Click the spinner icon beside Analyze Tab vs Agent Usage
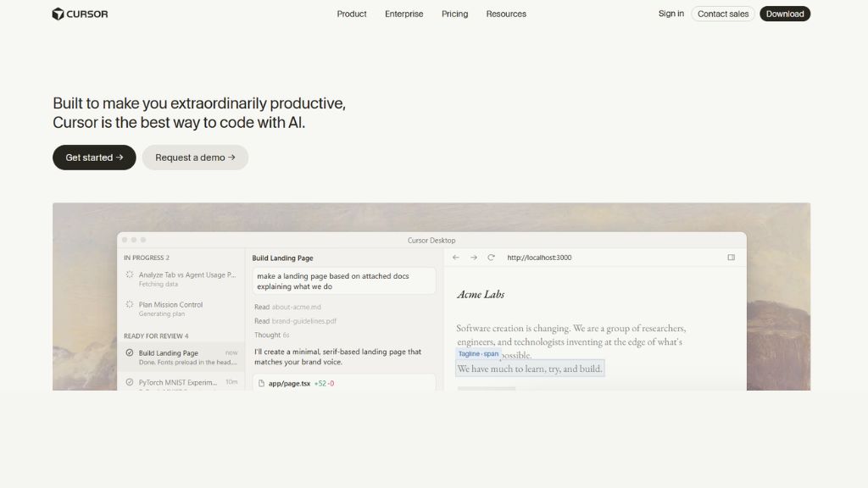The height and width of the screenshot is (488, 868). (x=130, y=274)
